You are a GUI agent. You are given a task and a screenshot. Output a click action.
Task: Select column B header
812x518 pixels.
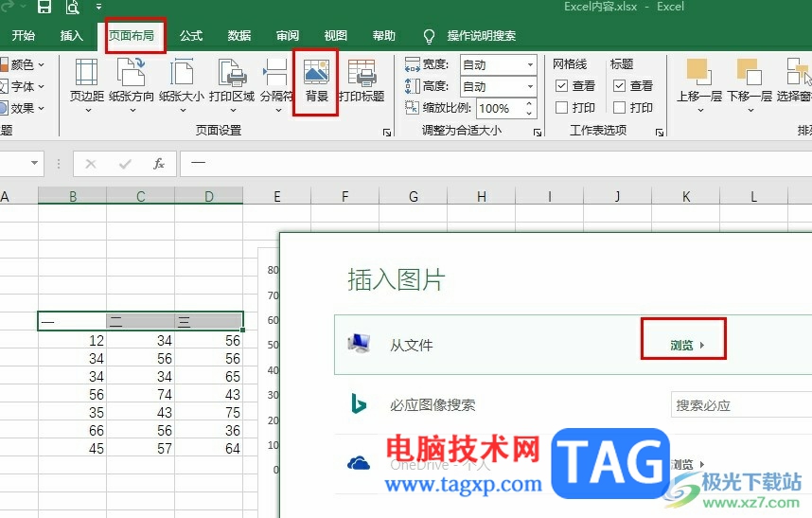pyautogui.click(x=73, y=196)
